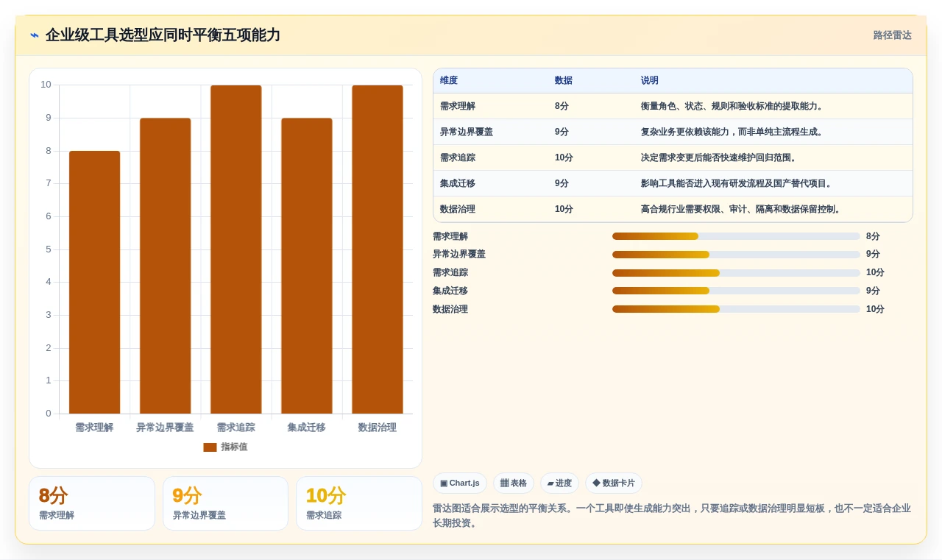
Task: Click the 需求追踪 bar in chart
Action: tap(236, 249)
